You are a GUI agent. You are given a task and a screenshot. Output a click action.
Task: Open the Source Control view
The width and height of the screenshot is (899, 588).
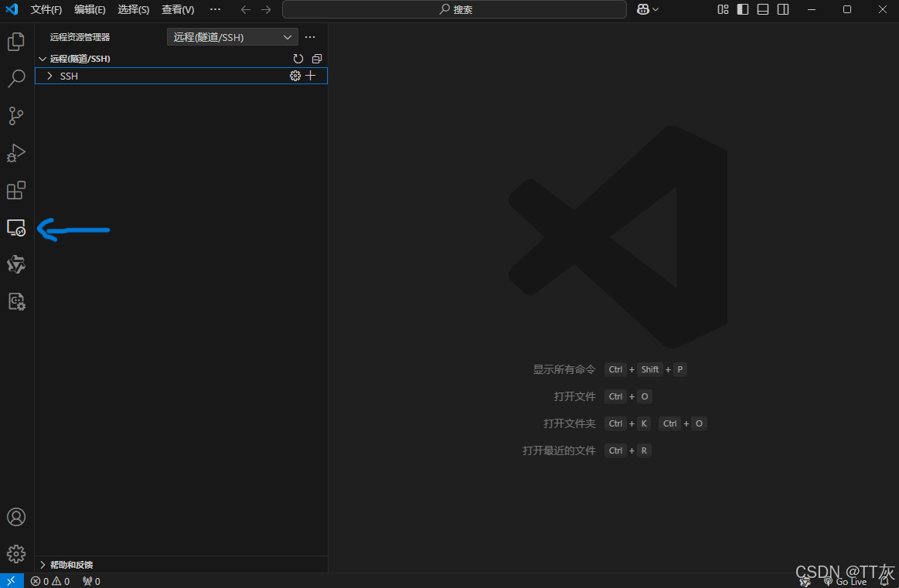click(16, 116)
